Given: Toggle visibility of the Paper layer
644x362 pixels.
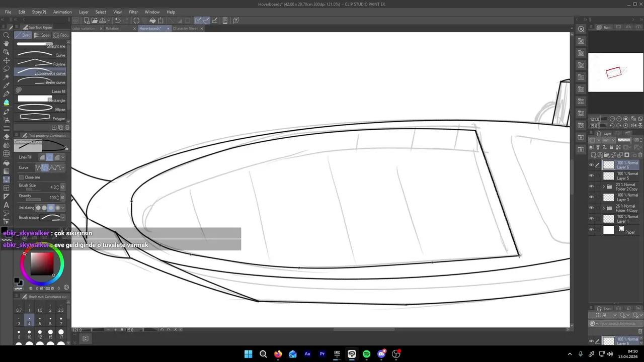Looking at the screenshot, I should (591, 230).
